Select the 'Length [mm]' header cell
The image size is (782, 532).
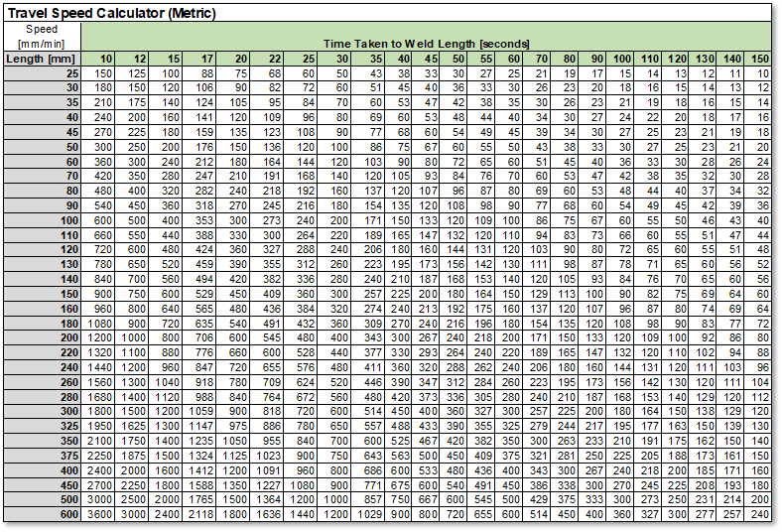click(x=42, y=59)
